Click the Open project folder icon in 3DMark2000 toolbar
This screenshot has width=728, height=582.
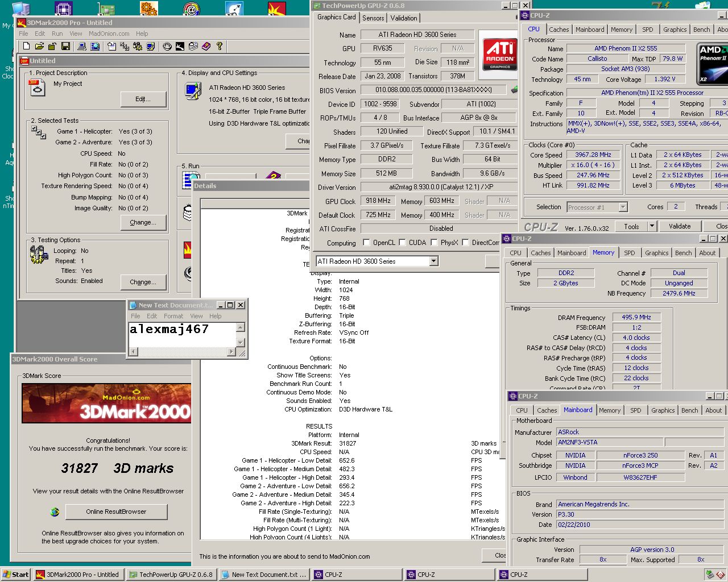point(39,46)
